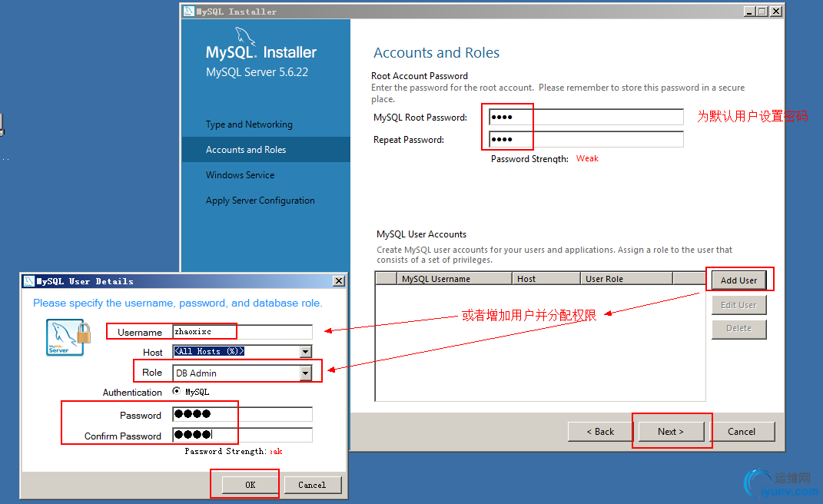Open the Windows Service step

[240, 175]
